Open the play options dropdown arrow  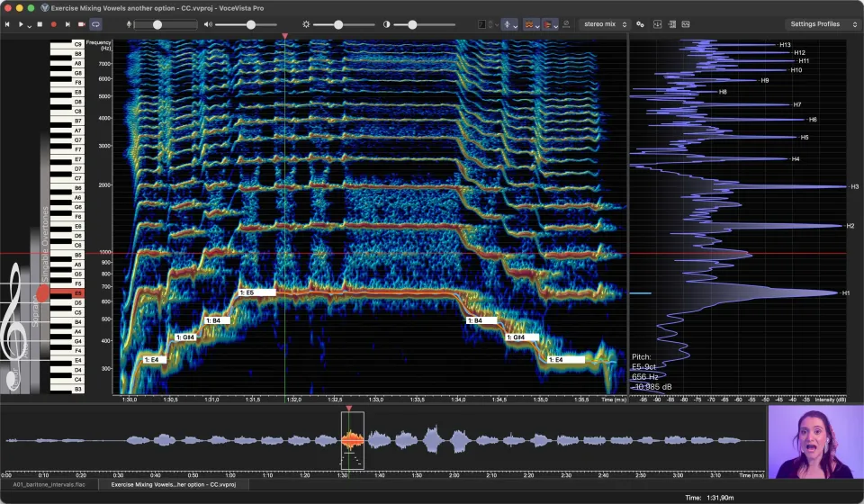pyautogui.click(x=29, y=26)
